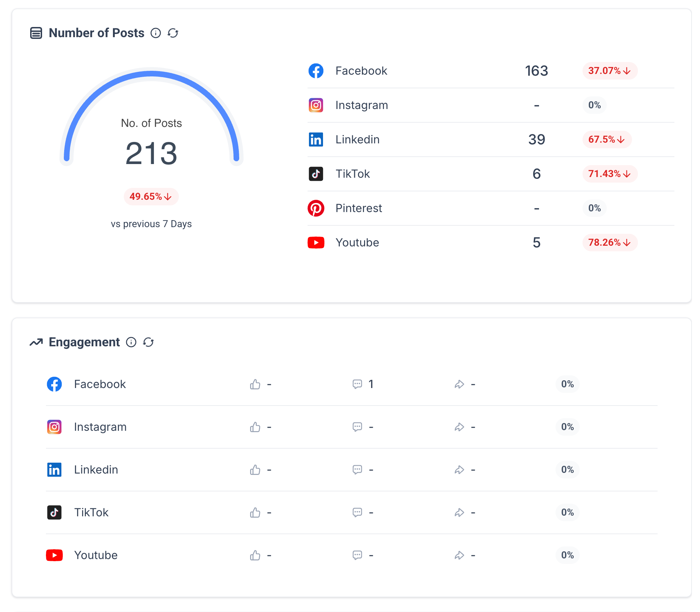Click Facebook icon in Number of Posts

click(316, 71)
